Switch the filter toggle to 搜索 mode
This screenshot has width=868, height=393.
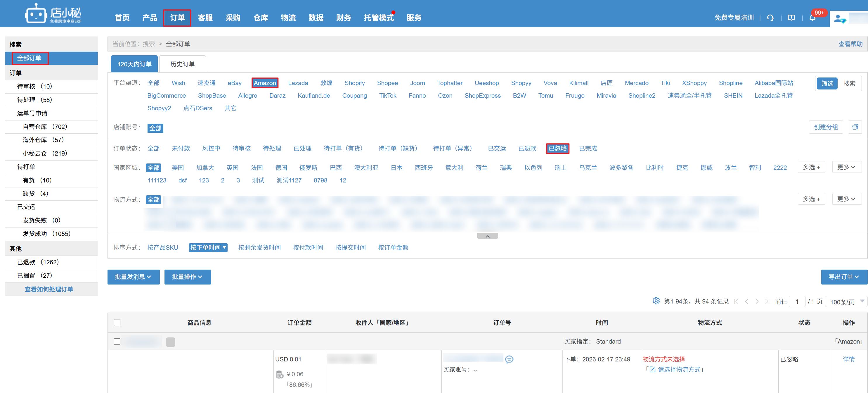click(849, 83)
